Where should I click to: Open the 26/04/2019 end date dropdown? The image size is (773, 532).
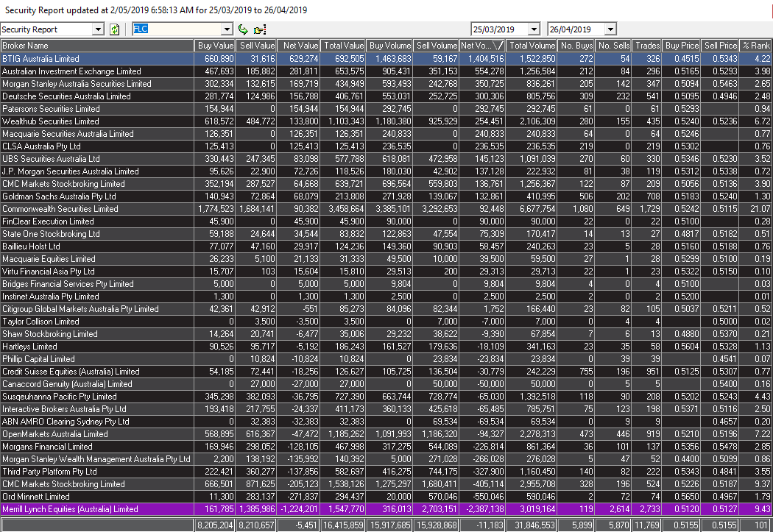[x=610, y=29]
